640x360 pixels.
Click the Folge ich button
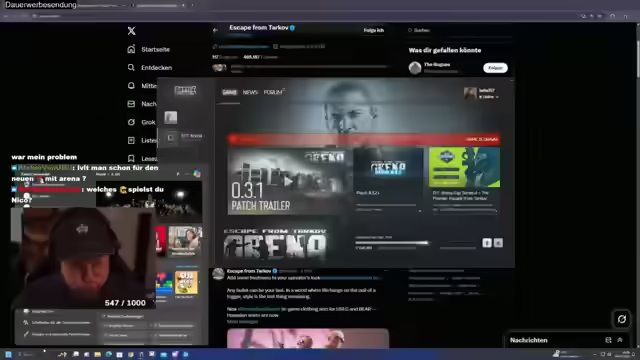click(373, 30)
